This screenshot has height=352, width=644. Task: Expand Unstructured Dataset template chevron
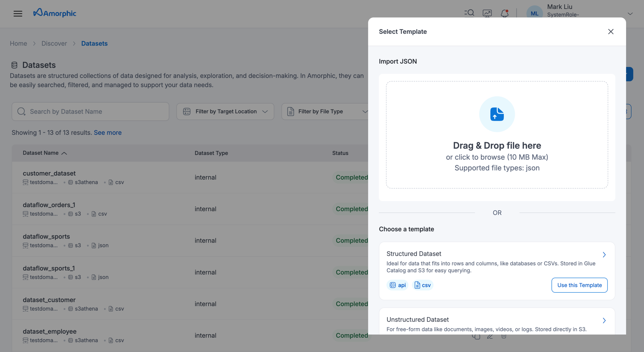click(604, 320)
